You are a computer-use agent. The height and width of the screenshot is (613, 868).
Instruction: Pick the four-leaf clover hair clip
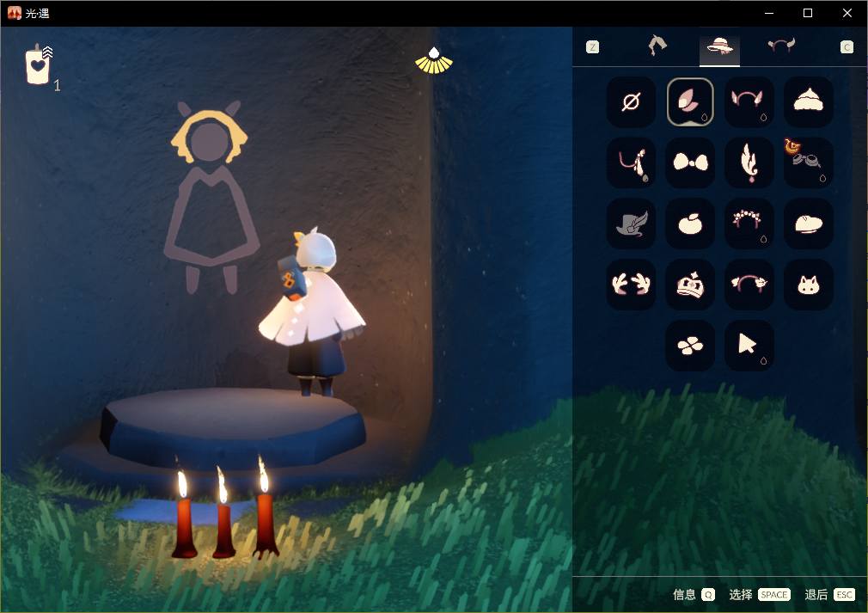pos(690,346)
